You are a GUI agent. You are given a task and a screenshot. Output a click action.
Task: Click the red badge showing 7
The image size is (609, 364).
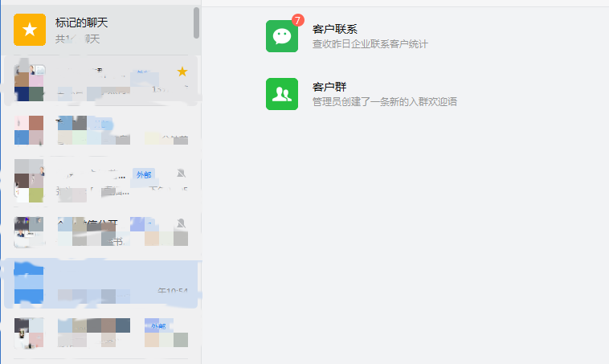[298, 19]
